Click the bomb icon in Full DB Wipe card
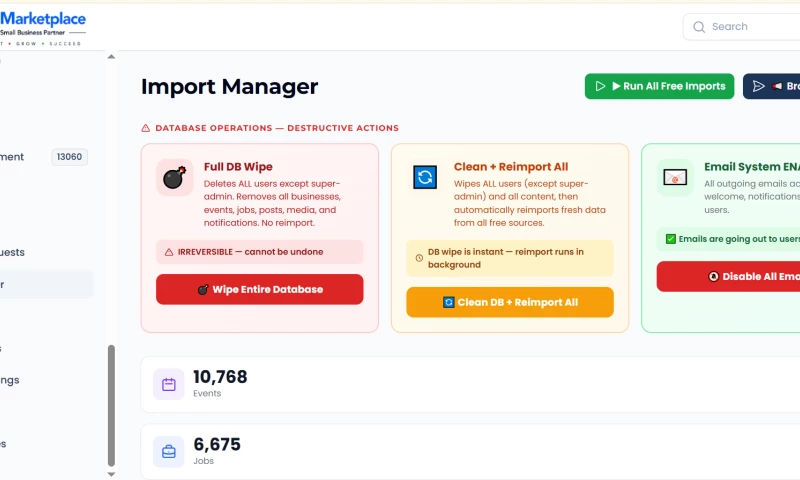Screen dimensions: 800x480 point(174,178)
